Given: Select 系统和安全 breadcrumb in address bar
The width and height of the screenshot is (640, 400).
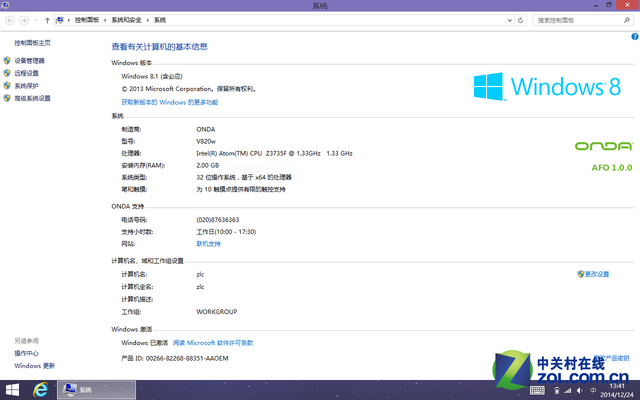Looking at the screenshot, I should point(126,20).
